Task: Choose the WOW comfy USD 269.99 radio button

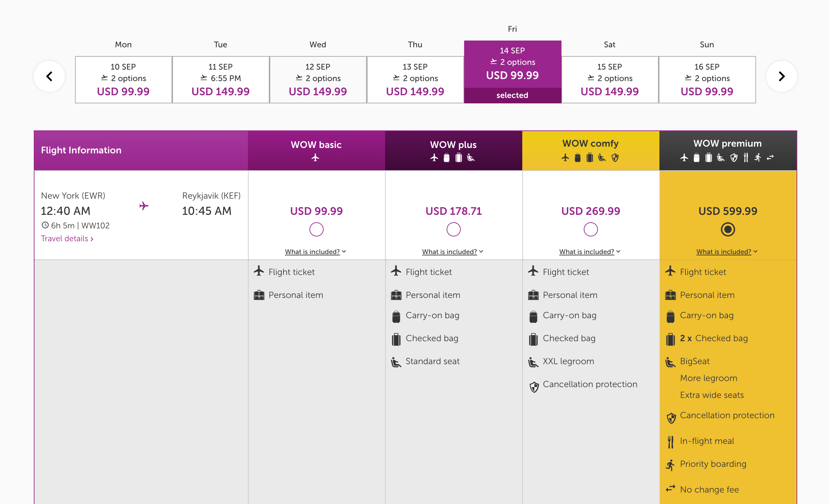Action: point(591,229)
